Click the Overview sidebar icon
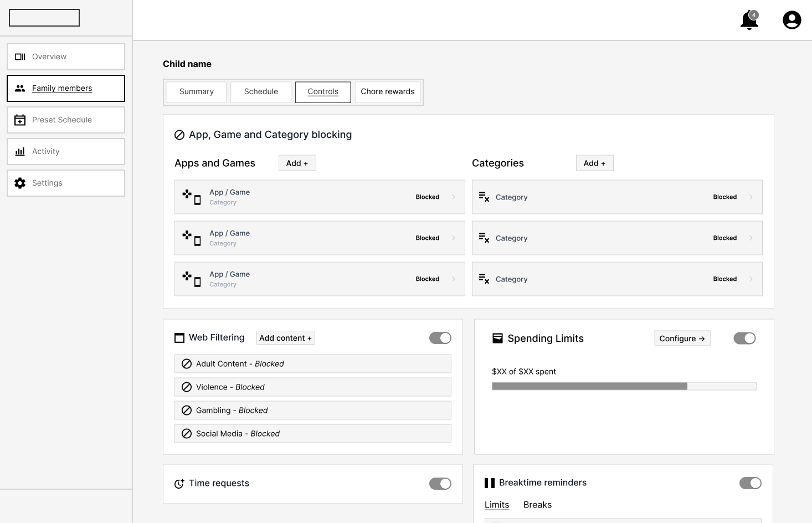 tap(20, 57)
